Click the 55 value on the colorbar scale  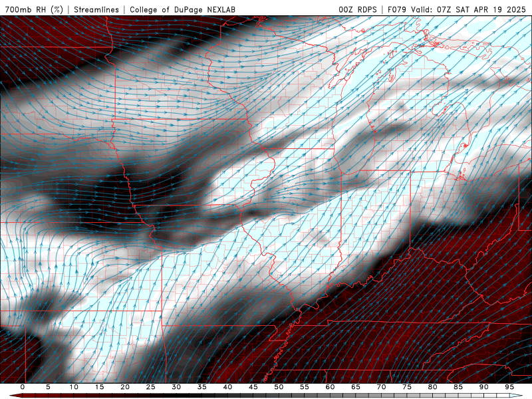click(305, 387)
